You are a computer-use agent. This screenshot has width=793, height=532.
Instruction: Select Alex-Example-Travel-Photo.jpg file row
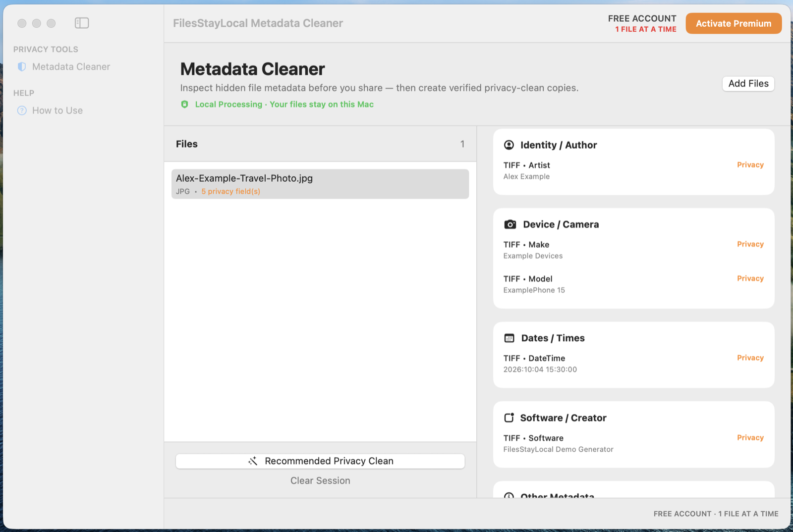(x=320, y=184)
